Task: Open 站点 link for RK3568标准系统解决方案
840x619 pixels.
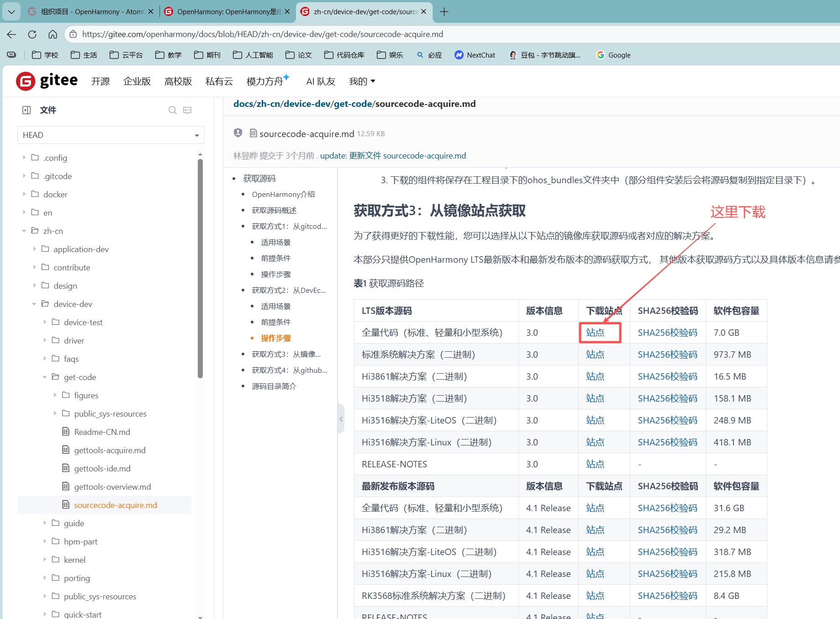Action: (595, 596)
